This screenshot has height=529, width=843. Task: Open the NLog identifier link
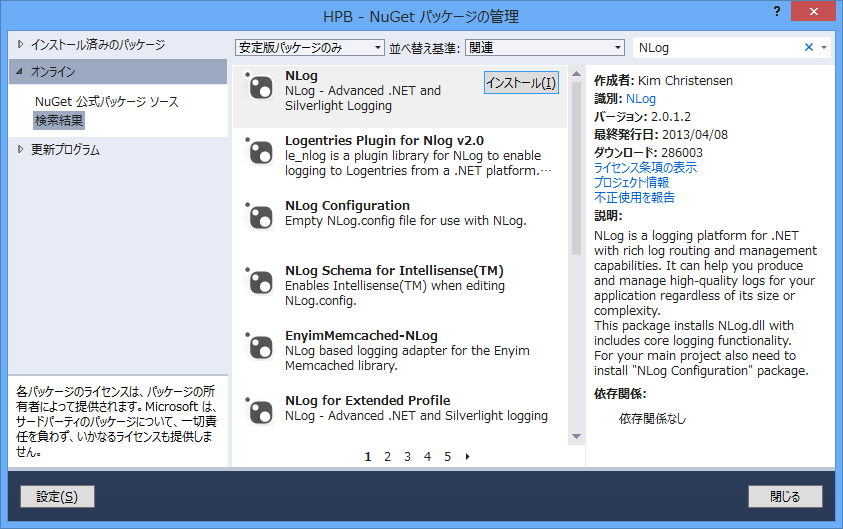[x=641, y=99]
